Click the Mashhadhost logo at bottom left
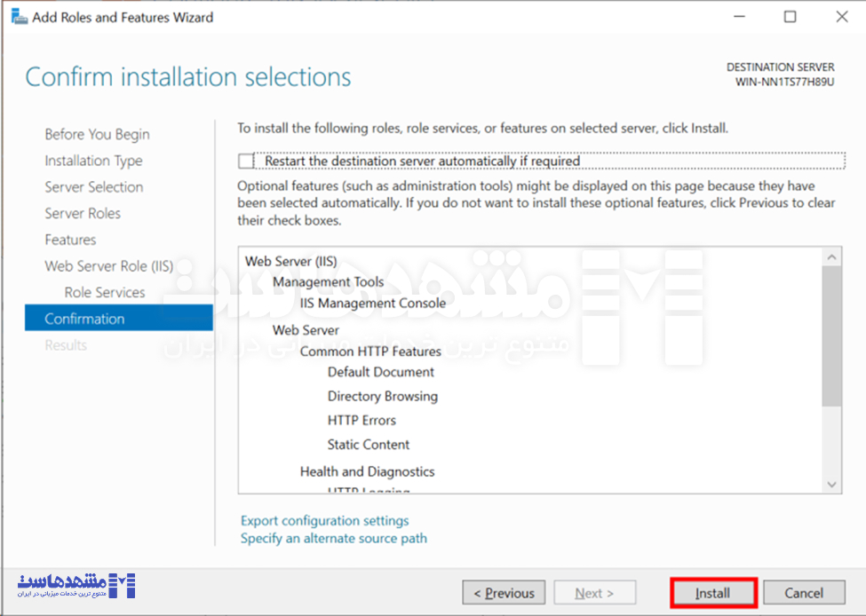The width and height of the screenshot is (866, 616). coord(76,586)
